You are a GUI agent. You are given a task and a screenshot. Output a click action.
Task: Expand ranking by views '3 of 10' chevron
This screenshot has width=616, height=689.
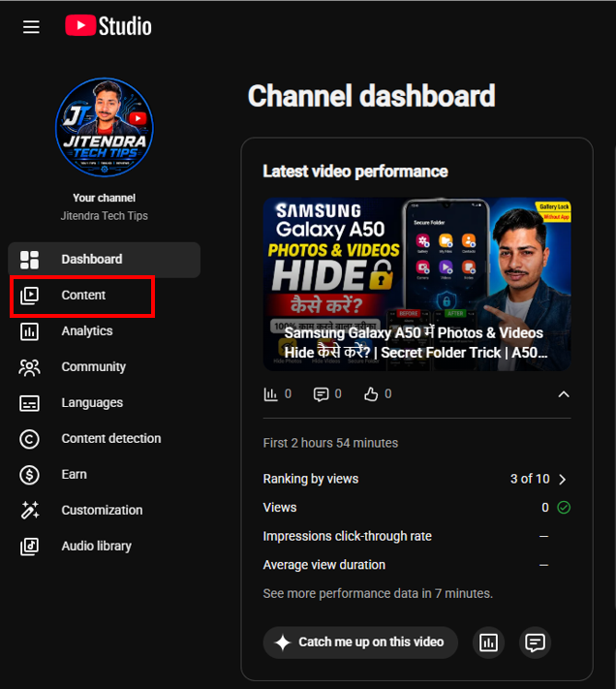pyautogui.click(x=562, y=479)
